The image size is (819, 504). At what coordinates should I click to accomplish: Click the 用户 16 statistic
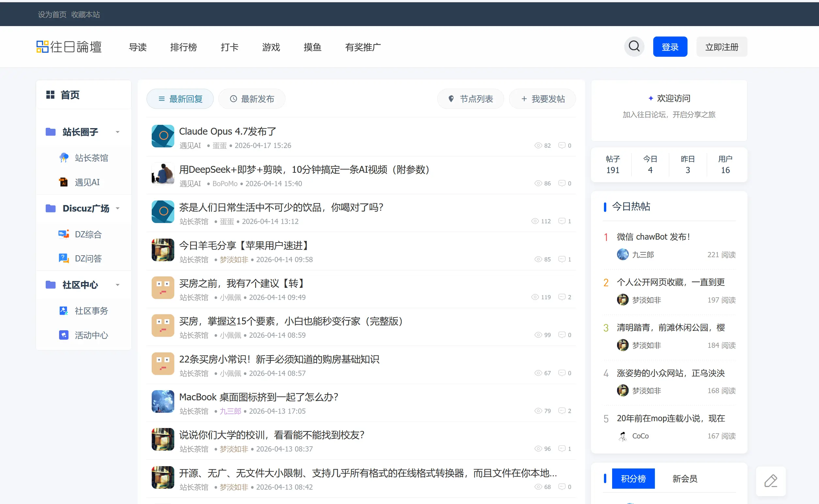pos(725,164)
